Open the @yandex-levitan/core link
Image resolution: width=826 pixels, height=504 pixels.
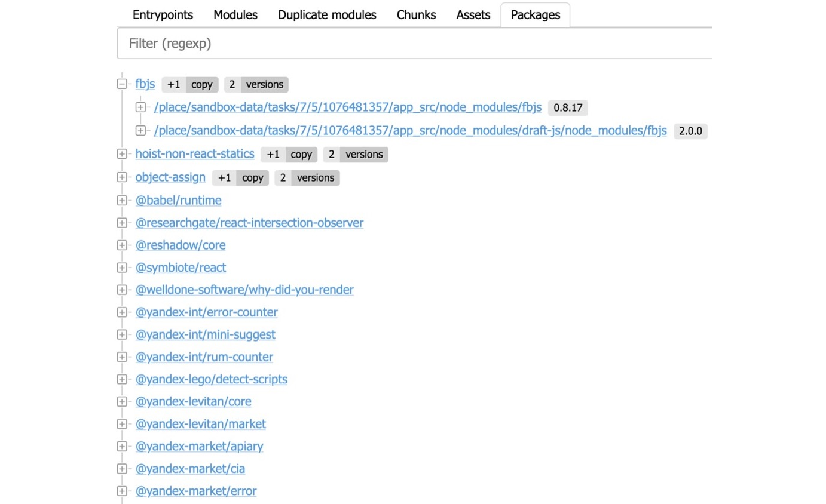194,402
